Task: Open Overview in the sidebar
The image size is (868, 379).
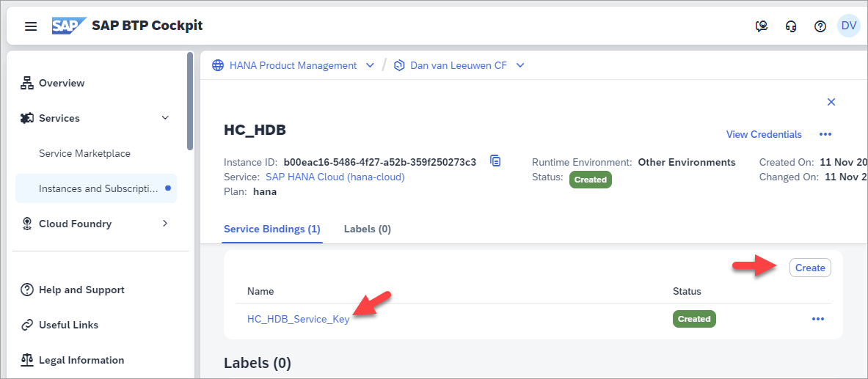Action: click(x=62, y=83)
